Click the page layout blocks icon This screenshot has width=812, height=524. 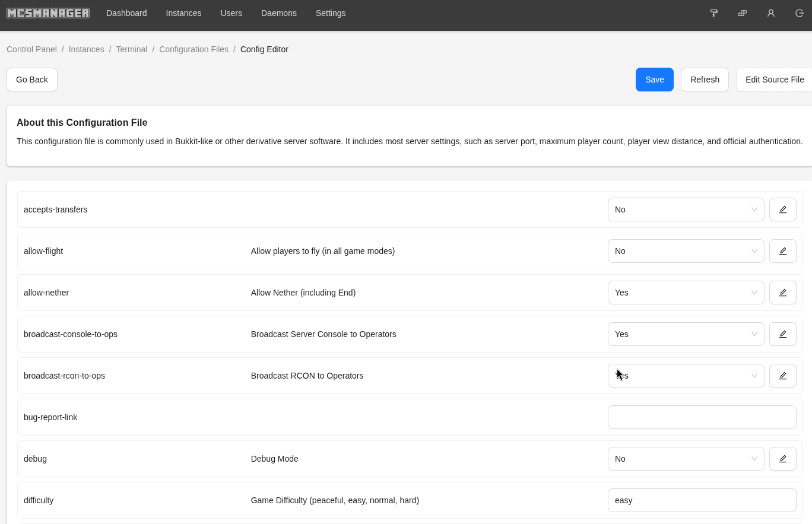[x=743, y=13]
